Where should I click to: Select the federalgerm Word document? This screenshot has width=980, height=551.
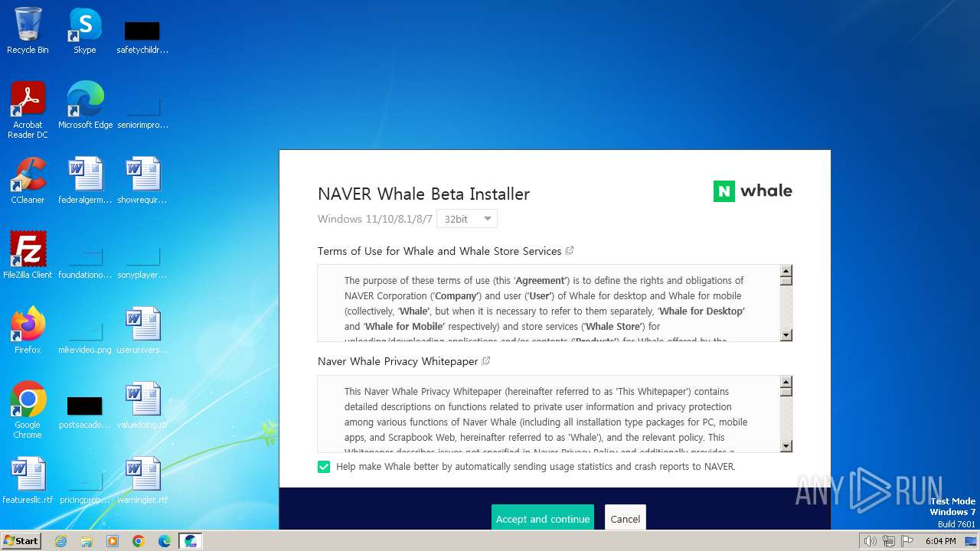(85, 181)
